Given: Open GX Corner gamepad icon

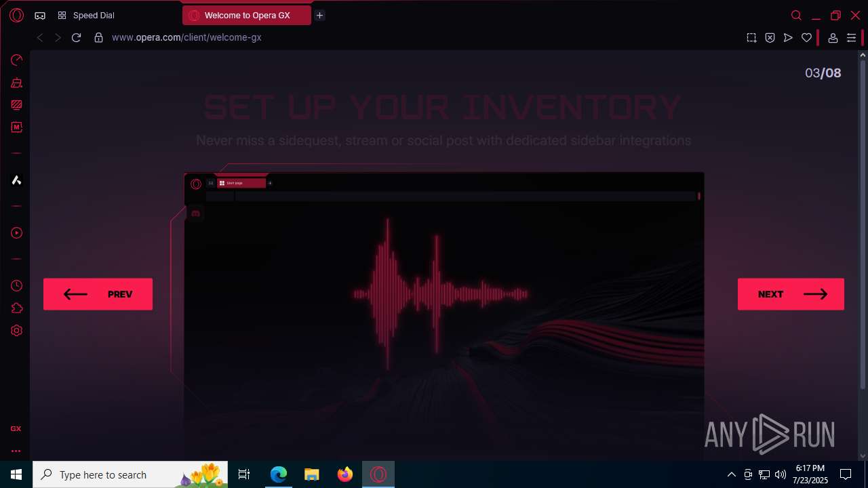Looking at the screenshot, I should coord(40,15).
